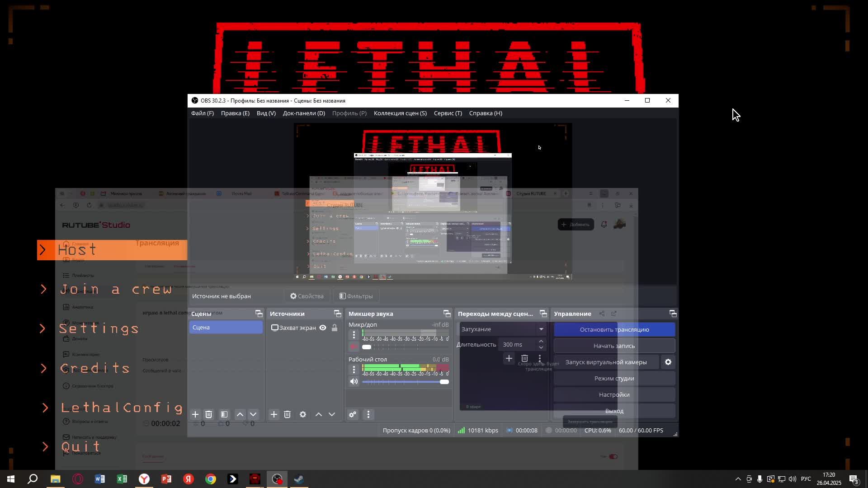Move scene up arrow in Сцены panel
This screenshot has height=488, width=868.
point(240,414)
